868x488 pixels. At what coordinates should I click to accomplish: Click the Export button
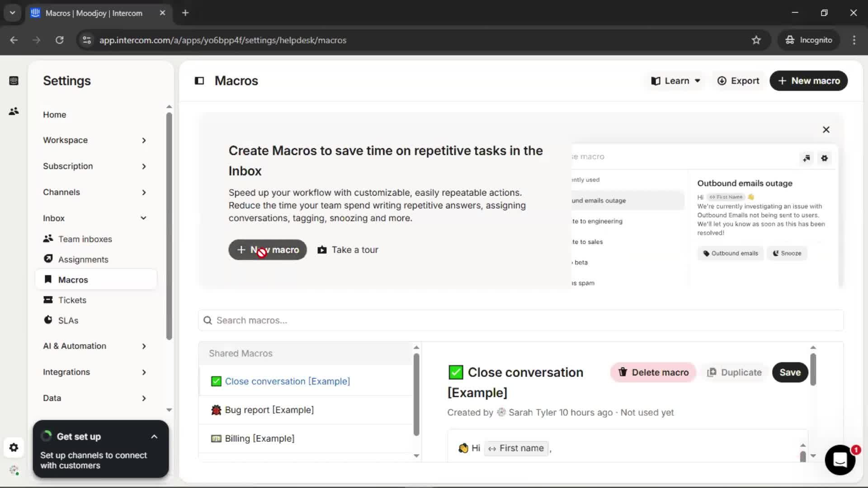coord(738,81)
